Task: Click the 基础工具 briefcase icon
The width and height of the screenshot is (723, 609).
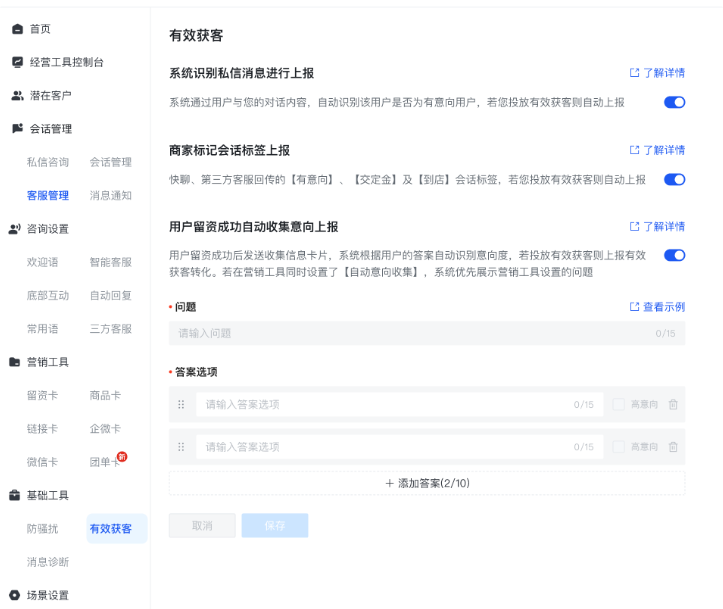Action: [x=14, y=495]
